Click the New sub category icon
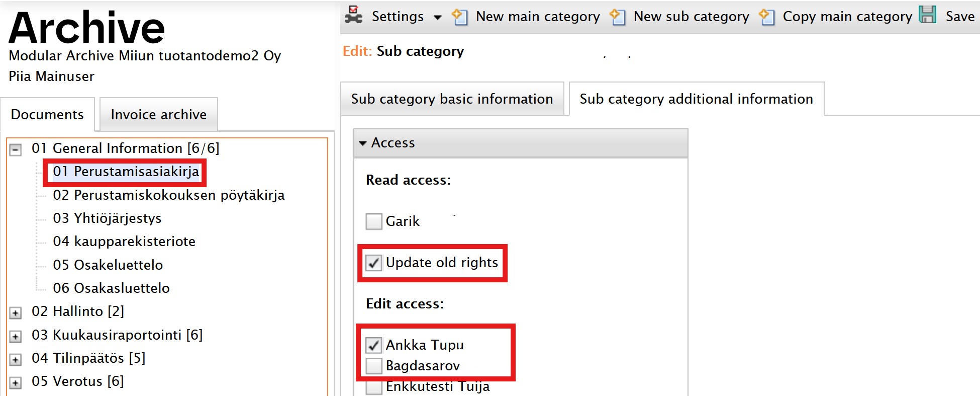The width and height of the screenshot is (980, 396). [617, 17]
